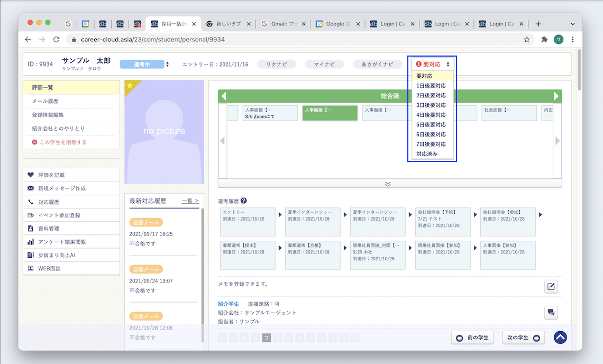Image resolution: width=603 pixels, height=364 pixels.
Task: Click the help question mark beside 選考履歴
Action: tap(243, 201)
